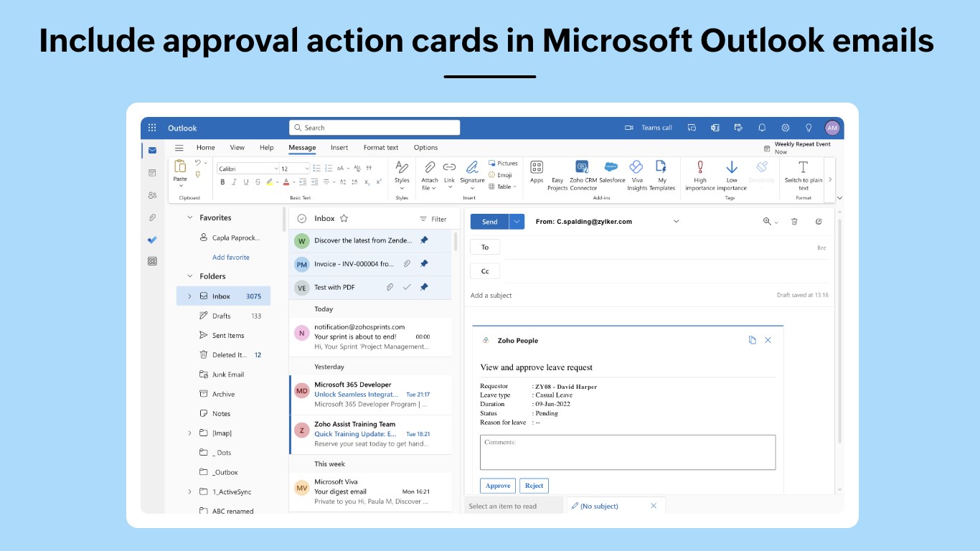Click the Approve button in card

point(498,486)
